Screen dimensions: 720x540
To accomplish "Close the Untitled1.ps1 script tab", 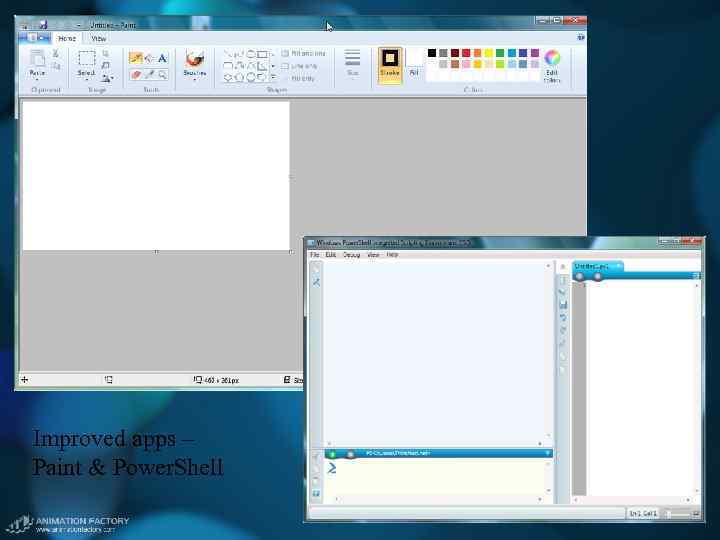I will tap(619, 266).
